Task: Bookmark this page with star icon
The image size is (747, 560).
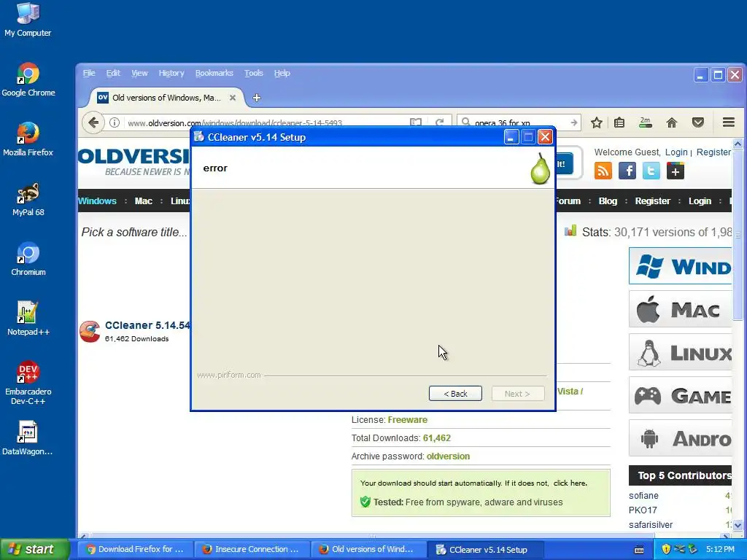Action: click(x=597, y=122)
